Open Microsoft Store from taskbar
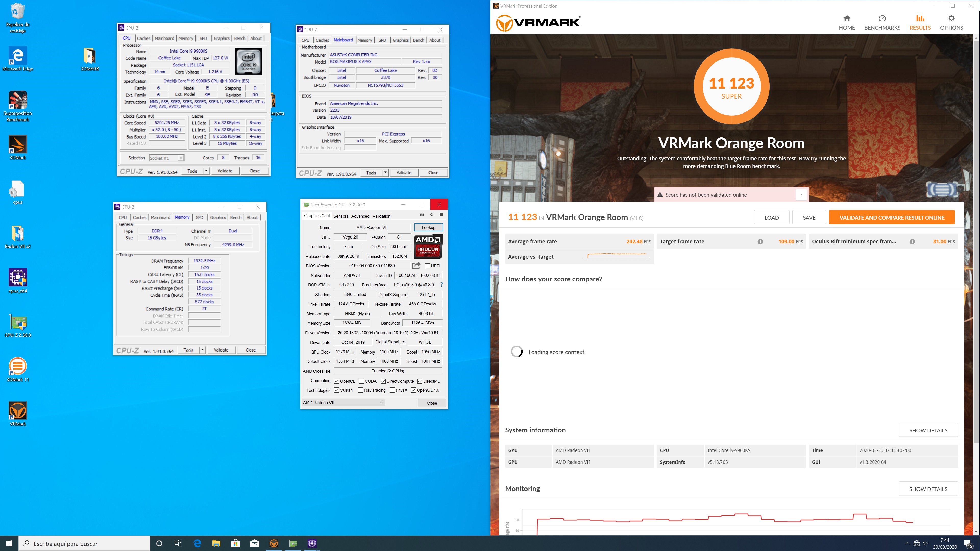 [235, 543]
